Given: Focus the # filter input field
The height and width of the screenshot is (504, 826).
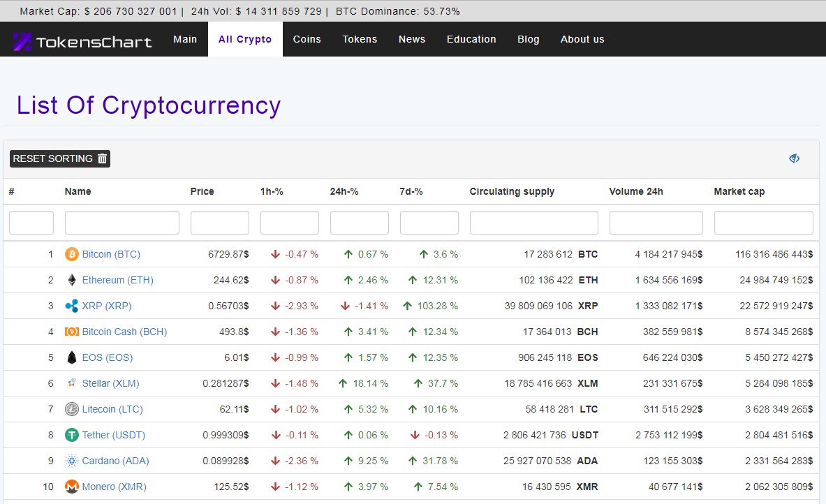Looking at the screenshot, I should 31,223.
